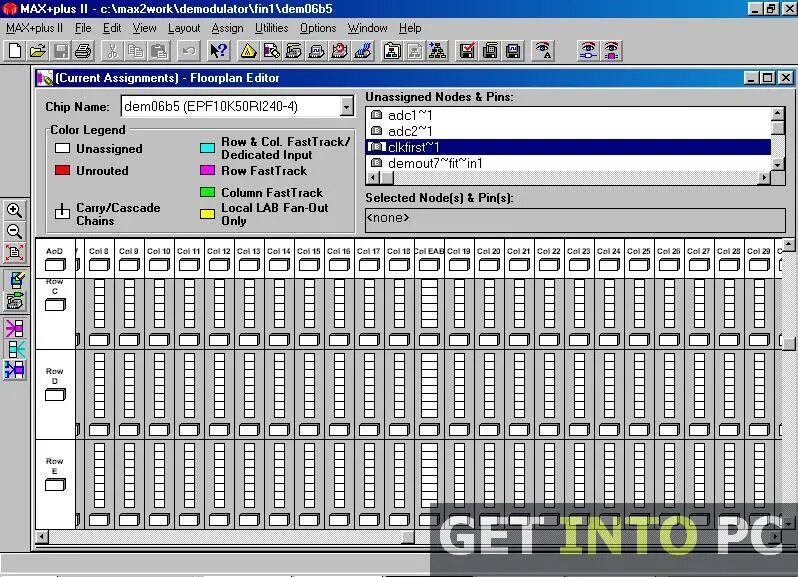The image size is (798, 577).
Task: Click the Col EAB column assignment box
Action: tap(429, 265)
